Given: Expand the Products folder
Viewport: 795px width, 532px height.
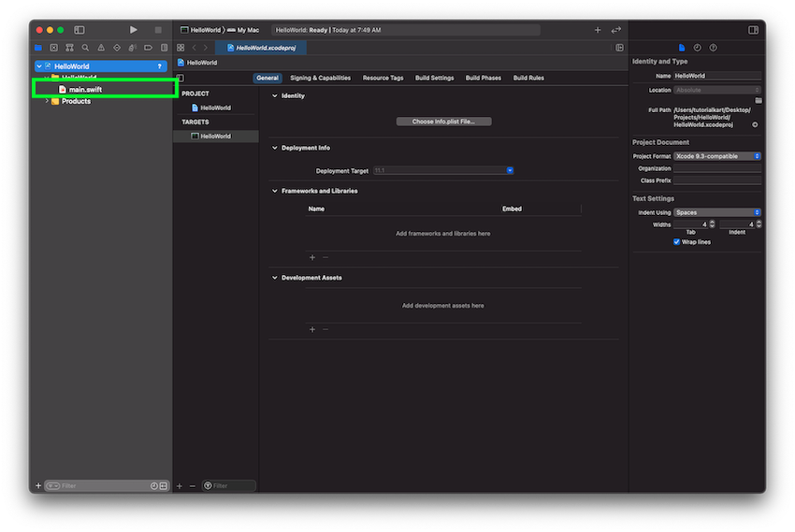Looking at the screenshot, I should point(47,101).
